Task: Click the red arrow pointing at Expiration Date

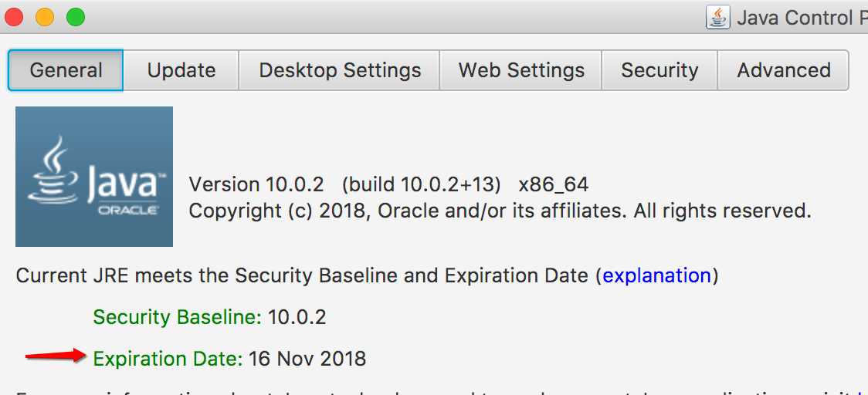Action: coord(56,356)
